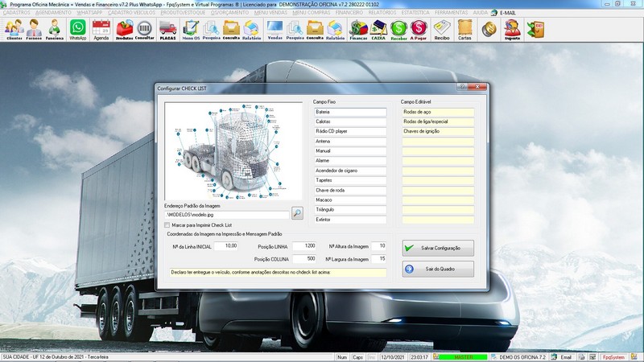Image resolution: width=644 pixels, height=362 pixels.
Task: Open the Vendas monitor icon
Action: click(x=275, y=30)
